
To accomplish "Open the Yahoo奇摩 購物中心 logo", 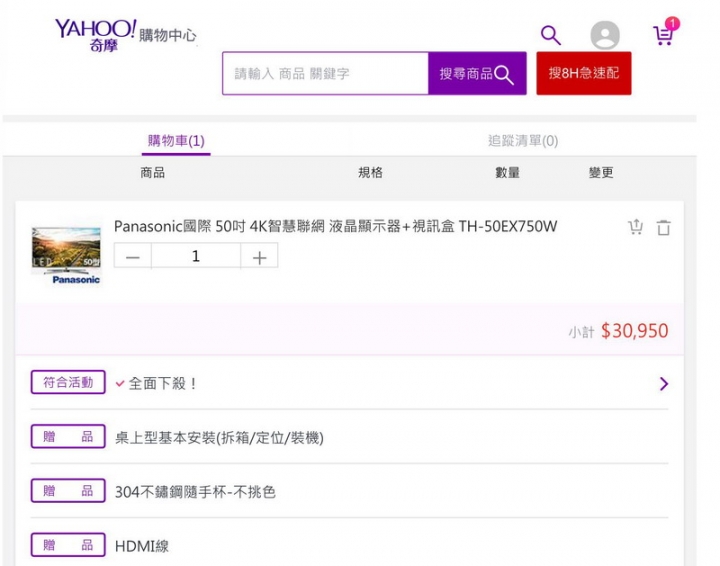I will pyautogui.click(x=125, y=35).
